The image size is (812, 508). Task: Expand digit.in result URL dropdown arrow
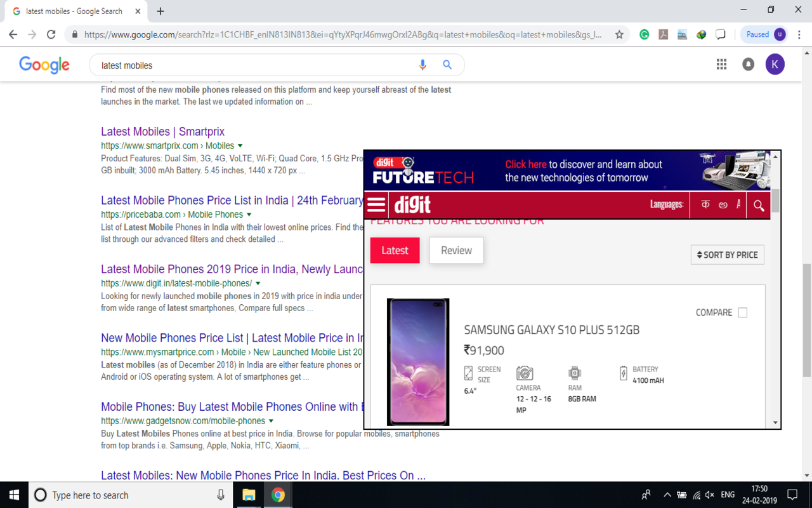coord(258,283)
